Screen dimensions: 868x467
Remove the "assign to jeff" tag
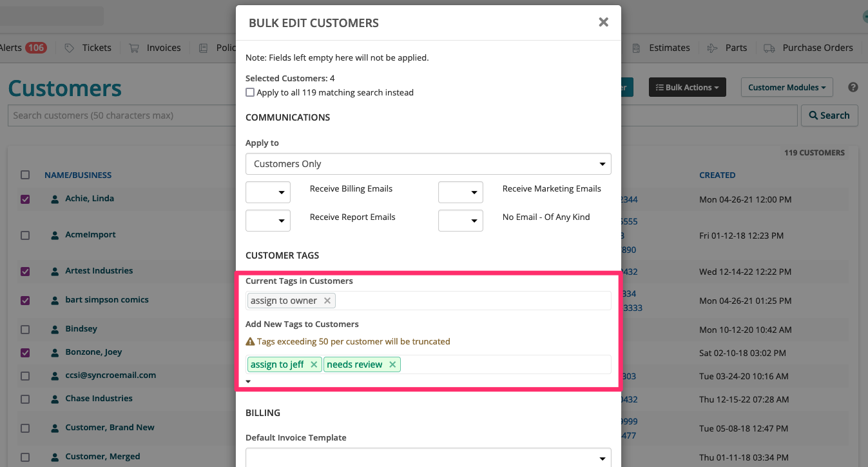point(314,364)
